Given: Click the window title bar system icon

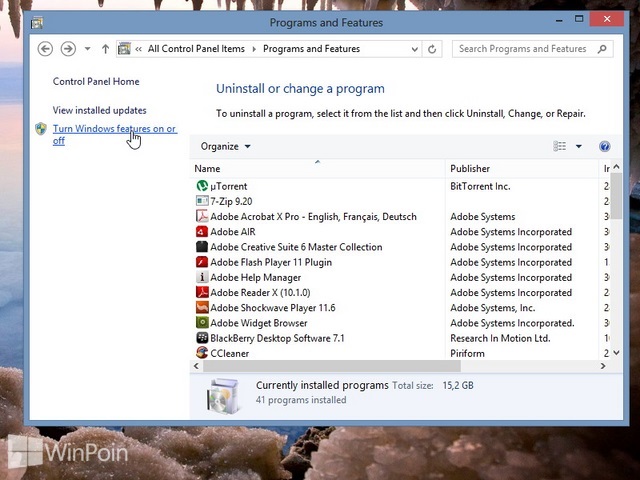Looking at the screenshot, I should [x=37, y=22].
